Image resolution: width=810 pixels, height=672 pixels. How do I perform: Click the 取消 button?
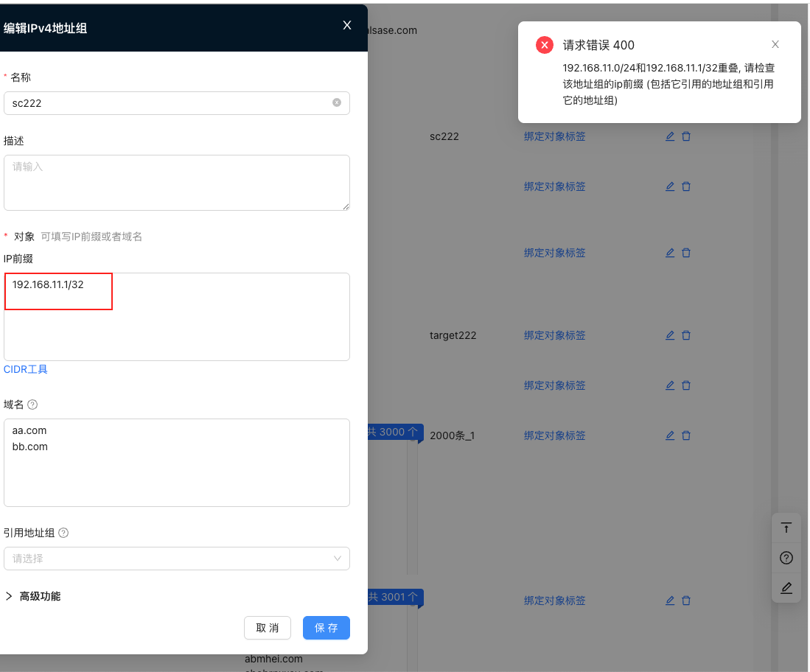coord(268,628)
